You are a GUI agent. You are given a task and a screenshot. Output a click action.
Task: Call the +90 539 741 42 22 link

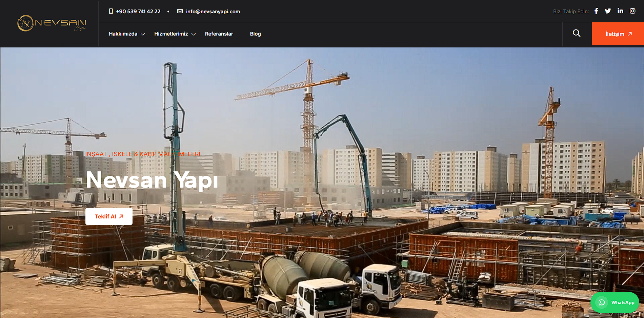point(138,12)
